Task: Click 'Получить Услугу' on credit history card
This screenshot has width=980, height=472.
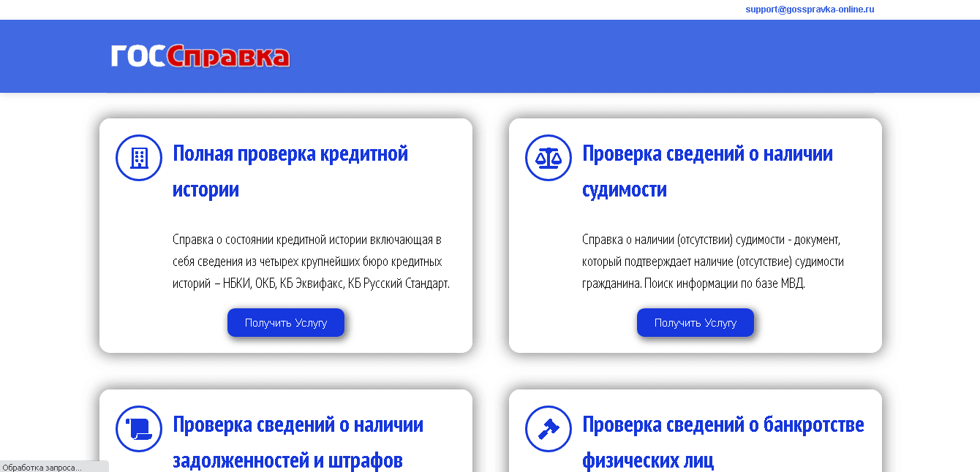Action: (285, 322)
